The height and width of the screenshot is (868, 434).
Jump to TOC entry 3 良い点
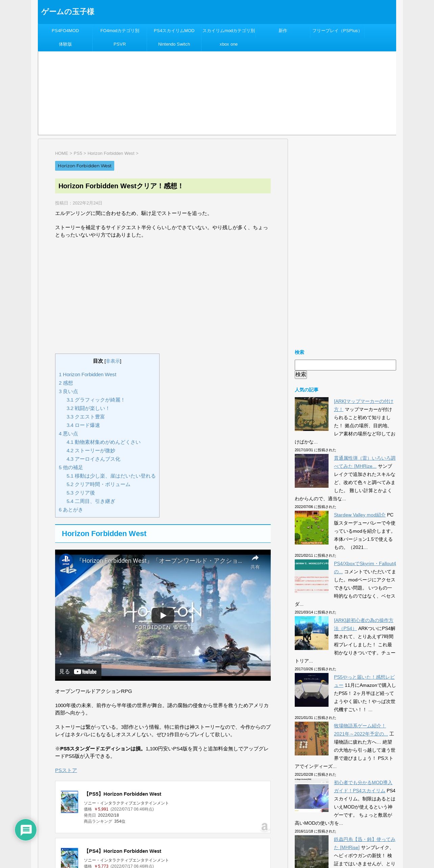(68, 391)
